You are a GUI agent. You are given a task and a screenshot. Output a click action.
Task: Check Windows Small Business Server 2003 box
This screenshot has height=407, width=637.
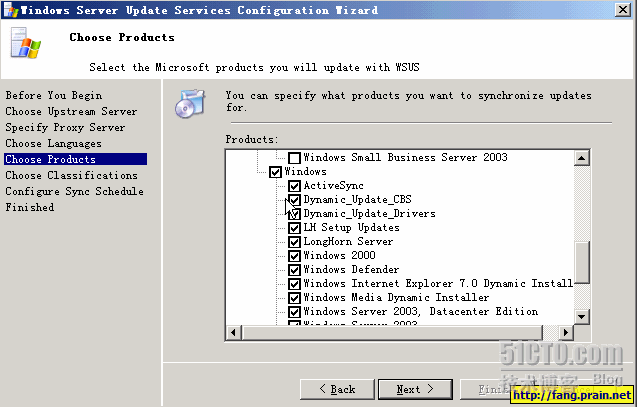click(x=294, y=158)
